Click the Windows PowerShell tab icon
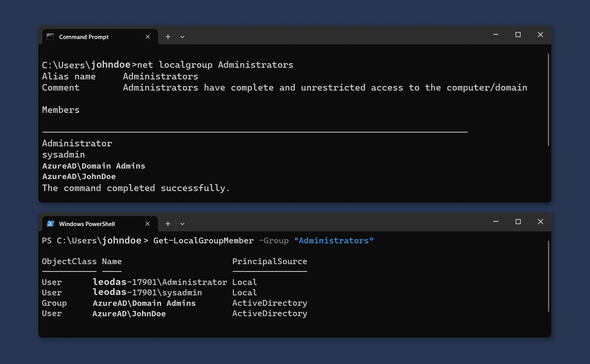 pyautogui.click(x=50, y=224)
